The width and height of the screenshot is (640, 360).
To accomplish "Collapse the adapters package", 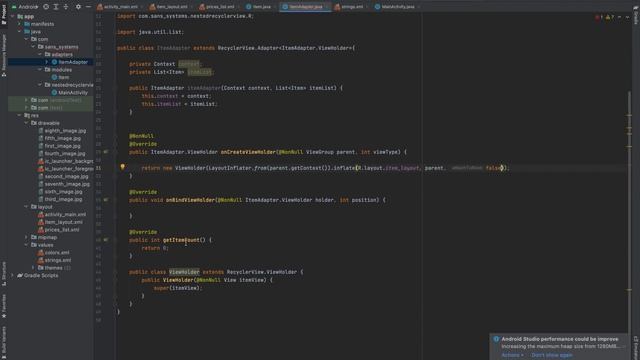I will pyautogui.click(x=40, y=55).
